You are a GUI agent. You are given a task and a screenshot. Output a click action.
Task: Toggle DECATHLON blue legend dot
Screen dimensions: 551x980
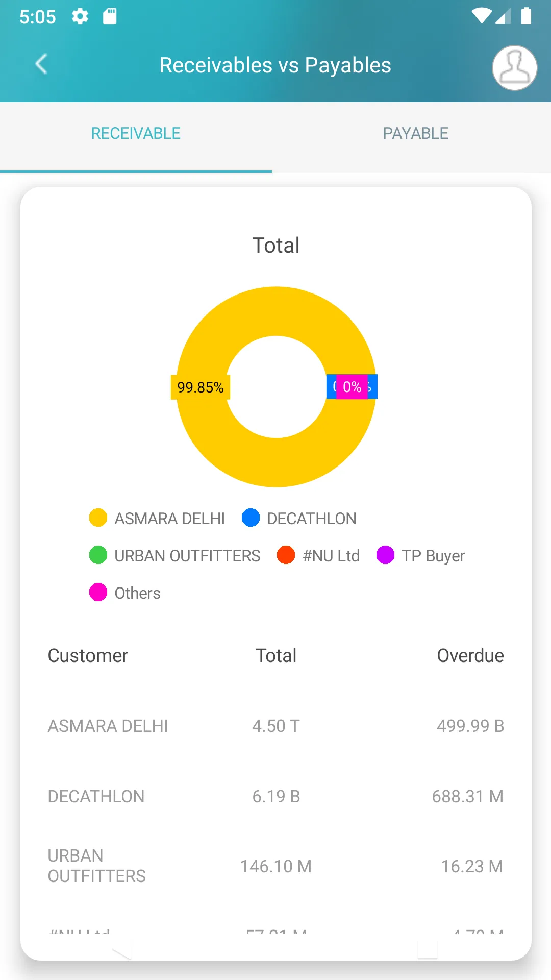pyautogui.click(x=251, y=518)
